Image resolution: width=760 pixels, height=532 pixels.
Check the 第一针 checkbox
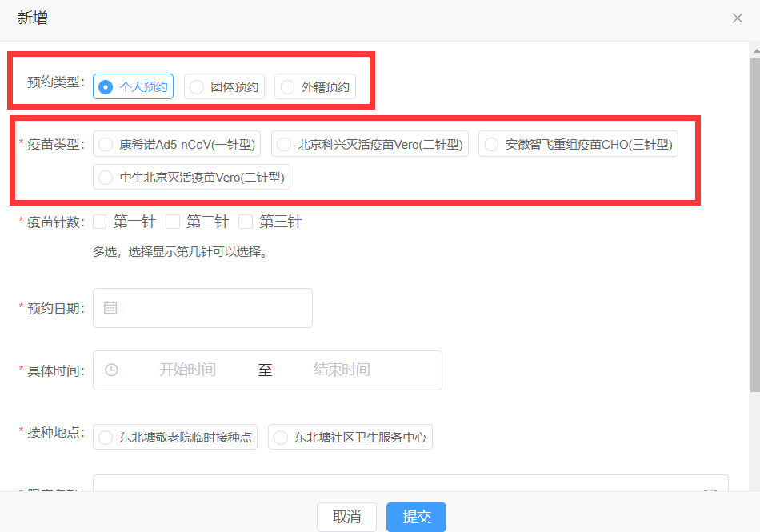100,222
